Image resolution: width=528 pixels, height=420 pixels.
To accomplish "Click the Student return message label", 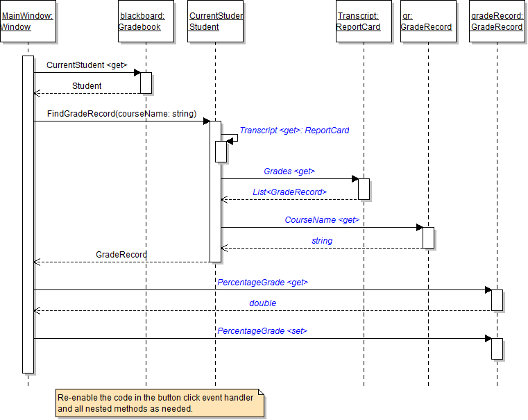I will click(87, 86).
